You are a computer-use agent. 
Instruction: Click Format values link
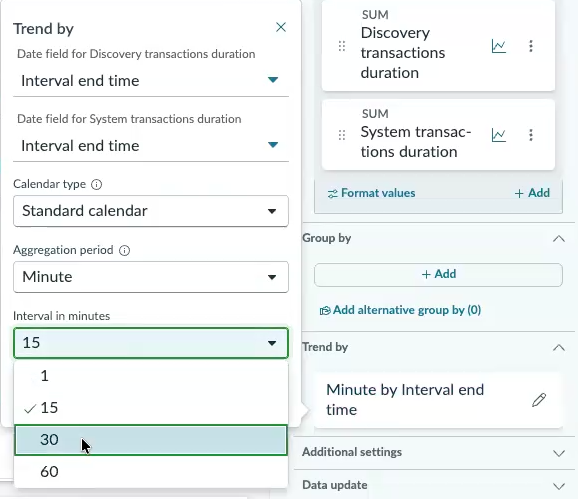pos(372,193)
